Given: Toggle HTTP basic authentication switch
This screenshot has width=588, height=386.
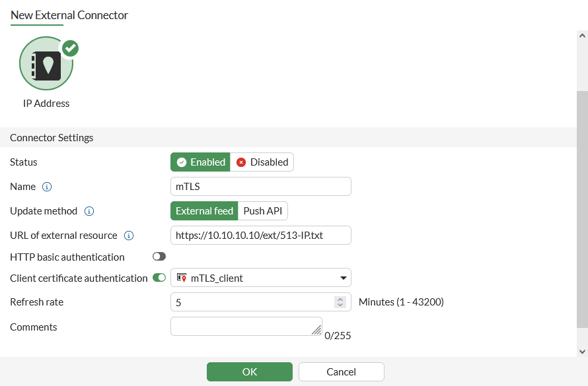Looking at the screenshot, I should (159, 257).
